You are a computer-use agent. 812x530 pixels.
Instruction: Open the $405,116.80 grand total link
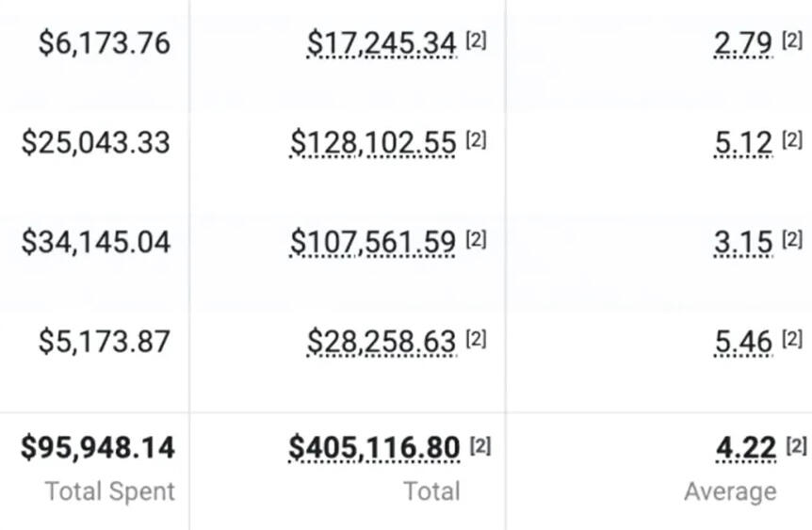point(374,448)
